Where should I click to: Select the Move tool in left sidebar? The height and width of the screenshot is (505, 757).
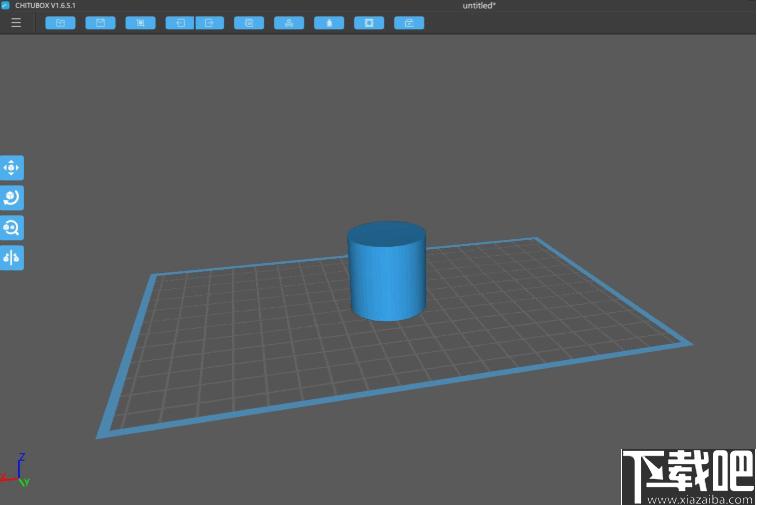12,168
